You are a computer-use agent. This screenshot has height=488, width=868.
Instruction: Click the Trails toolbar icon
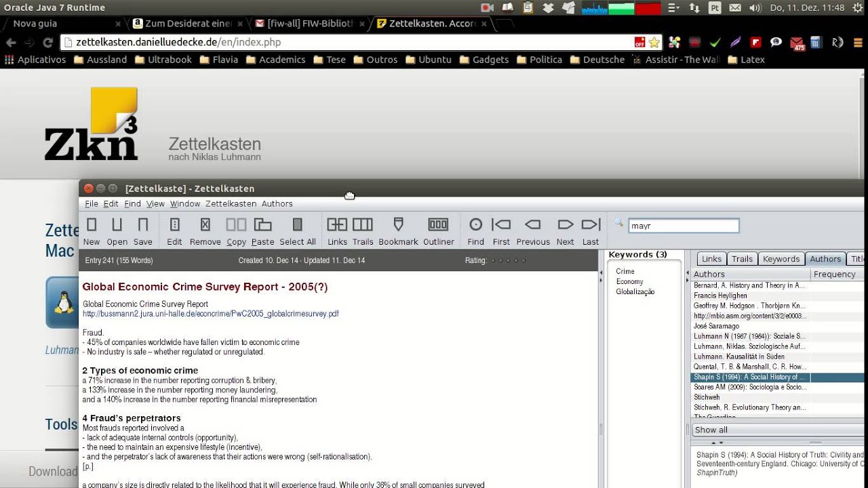[362, 224]
